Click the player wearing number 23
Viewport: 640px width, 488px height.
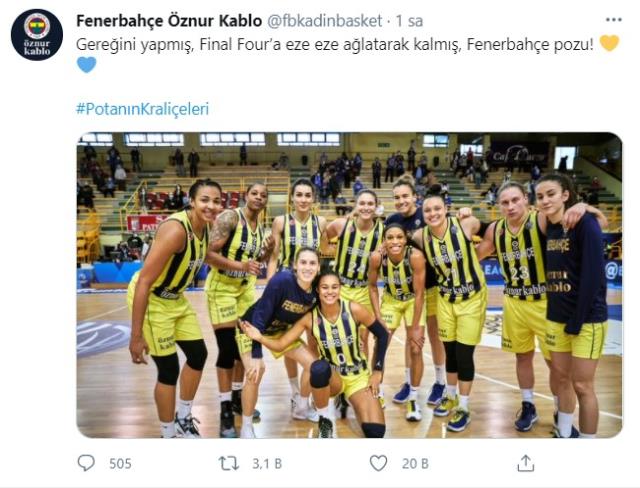coord(519,306)
